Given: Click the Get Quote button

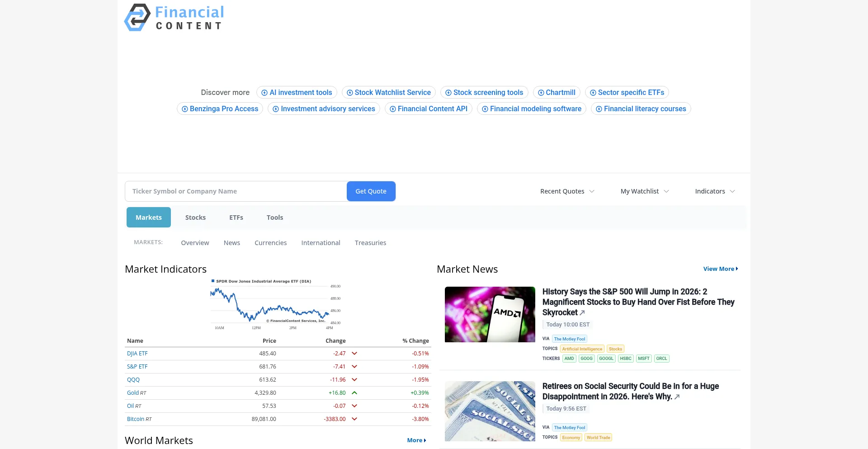Looking at the screenshot, I should click(x=371, y=191).
